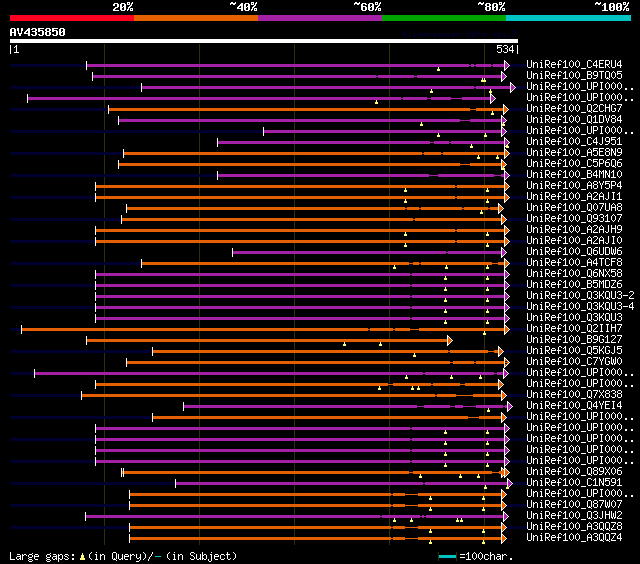Click the orange ~40% identity legend segment
The image size is (640, 564).
(x=196, y=18)
